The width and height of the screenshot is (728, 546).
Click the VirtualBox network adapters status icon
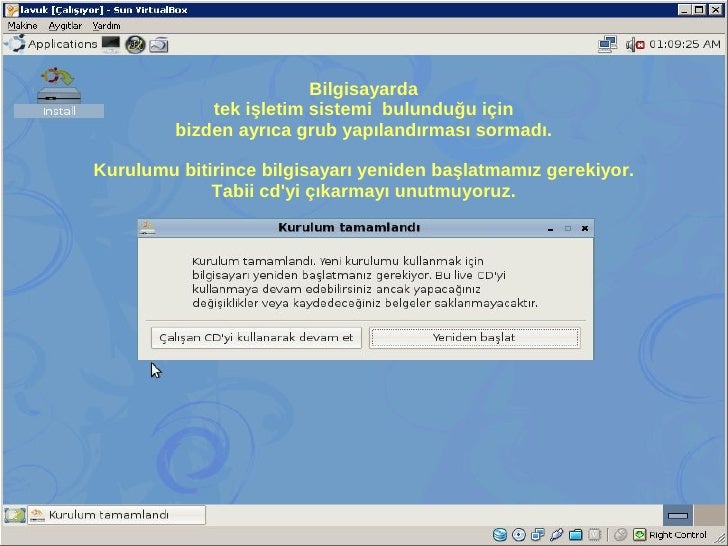click(x=538, y=535)
